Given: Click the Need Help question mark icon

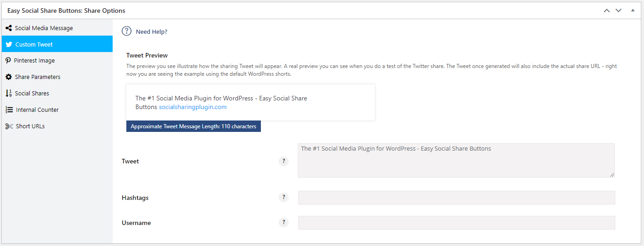Looking at the screenshot, I should 126,31.
